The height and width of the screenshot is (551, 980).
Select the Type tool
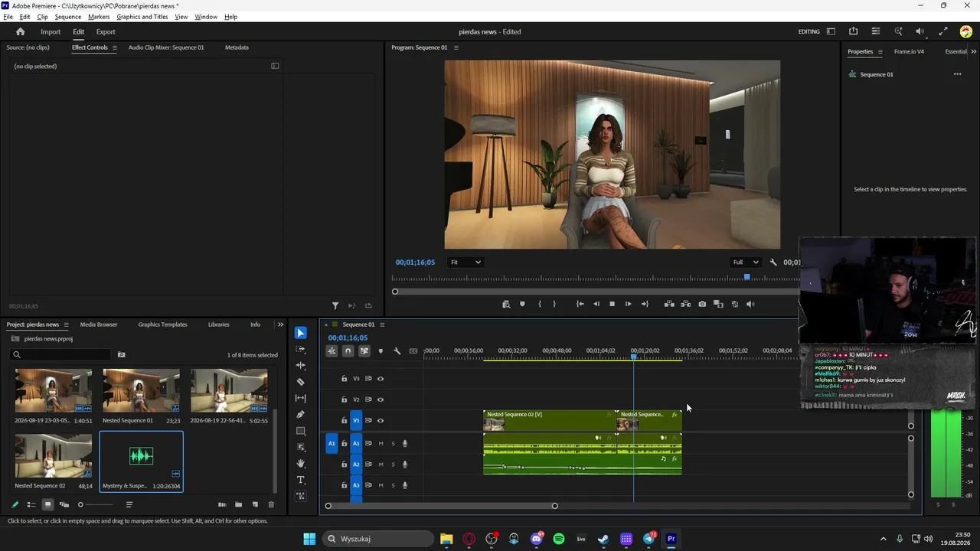pos(301,480)
